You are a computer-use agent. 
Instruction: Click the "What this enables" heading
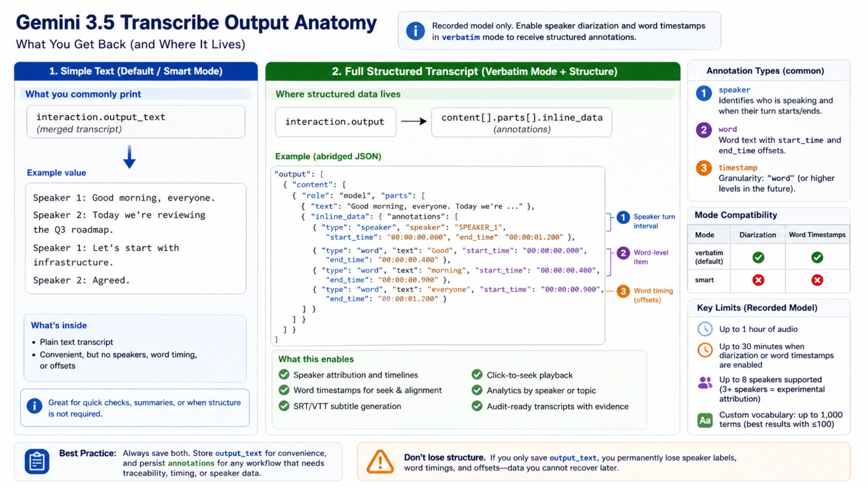click(x=316, y=359)
